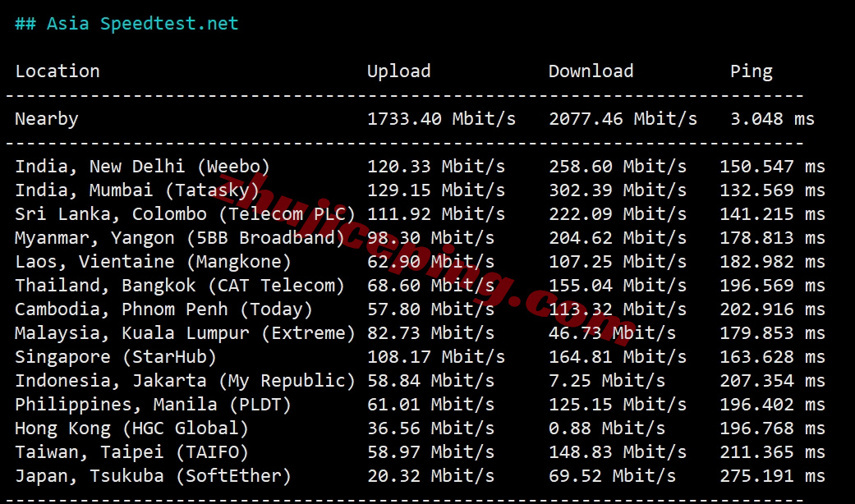
Task: Click "Laos, Vientaine (Mangkone)" location text
Action: coord(154,262)
